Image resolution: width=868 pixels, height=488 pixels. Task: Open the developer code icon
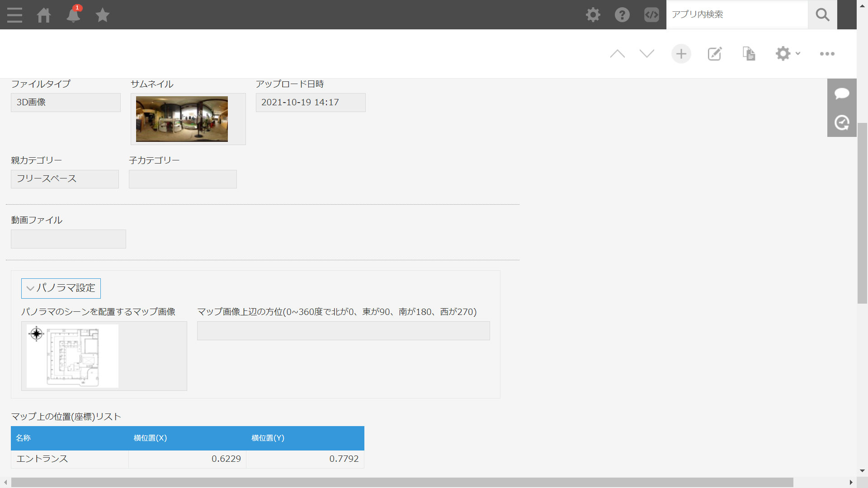[x=651, y=15]
